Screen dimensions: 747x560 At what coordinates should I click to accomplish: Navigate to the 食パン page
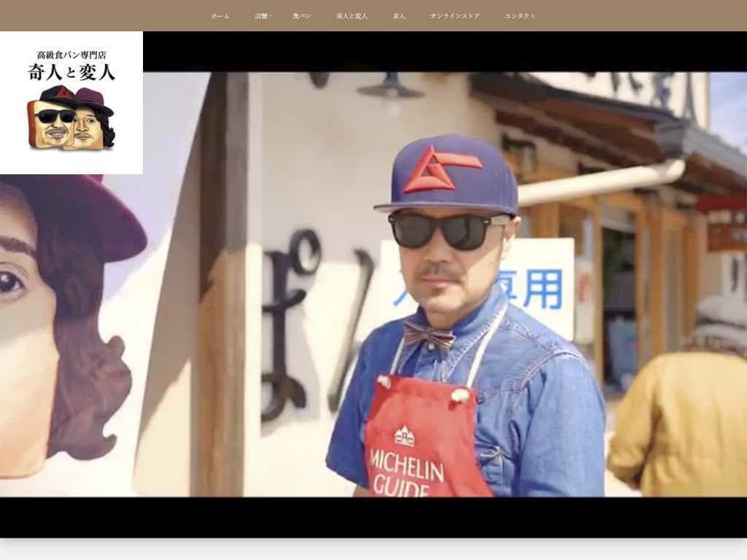coord(301,15)
